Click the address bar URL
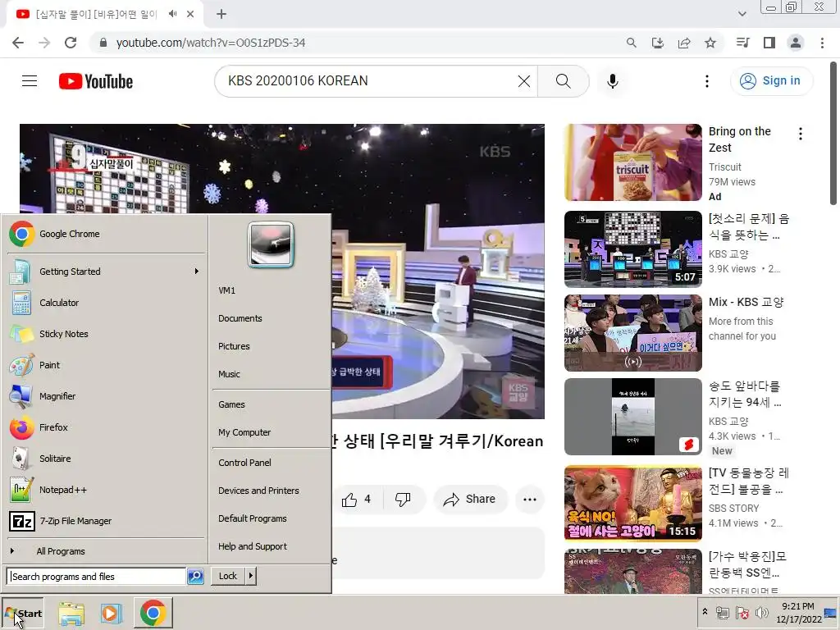840x630 pixels. [211, 43]
